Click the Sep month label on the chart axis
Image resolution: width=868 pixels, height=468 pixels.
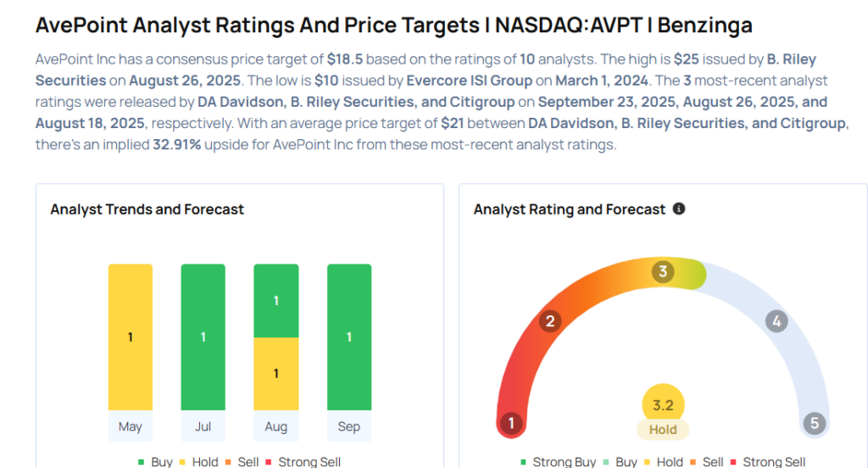(349, 426)
